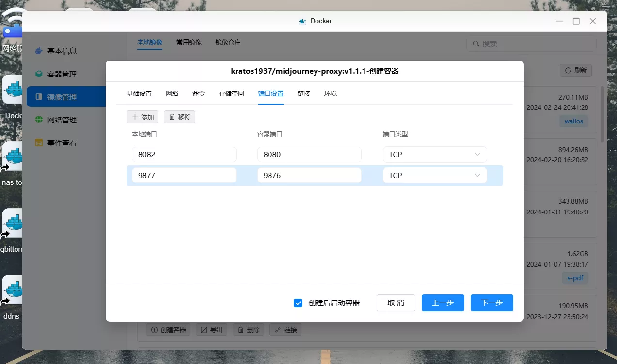This screenshot has width=617, height=364.
Task: Switch to the 网络 tab
Action: pos(172,93)
